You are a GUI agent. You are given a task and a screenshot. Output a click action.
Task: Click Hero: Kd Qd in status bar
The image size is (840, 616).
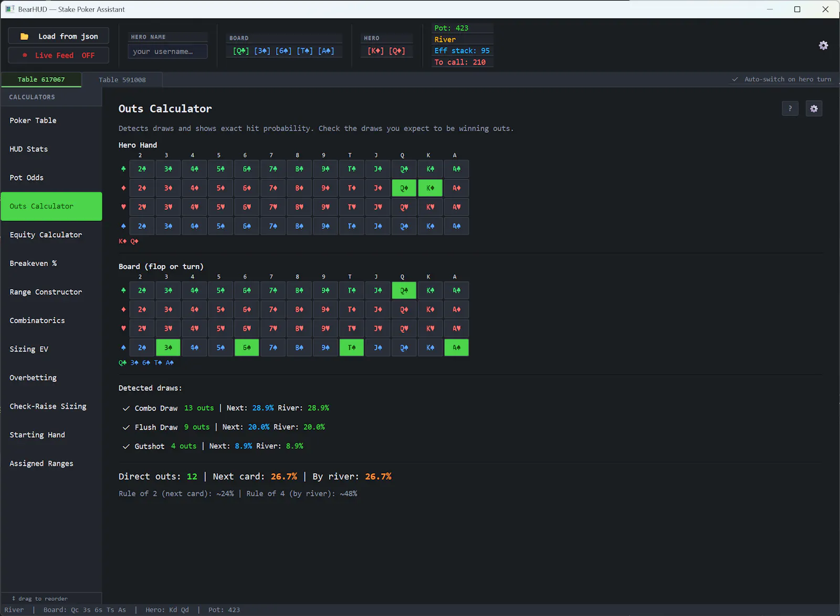coord(167,610)
